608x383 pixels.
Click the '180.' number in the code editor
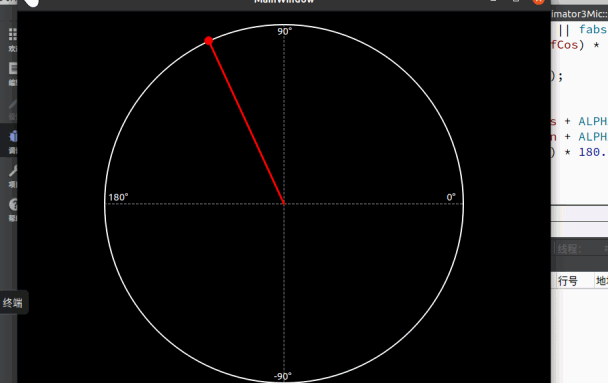pyautogui.click(x=592, y=152)
